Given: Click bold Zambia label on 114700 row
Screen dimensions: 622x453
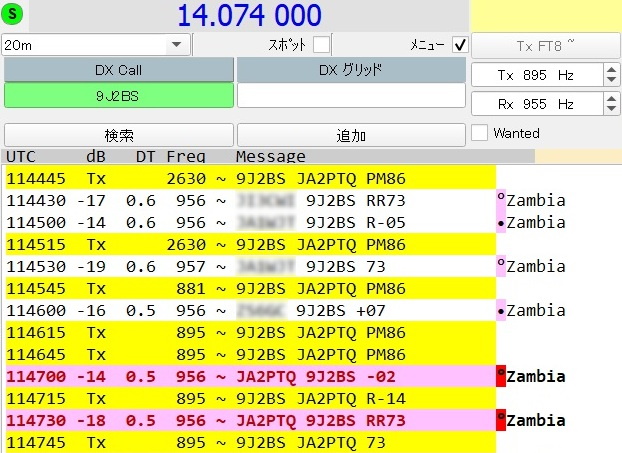Looking at the screenshot, I should pos(536,376).
